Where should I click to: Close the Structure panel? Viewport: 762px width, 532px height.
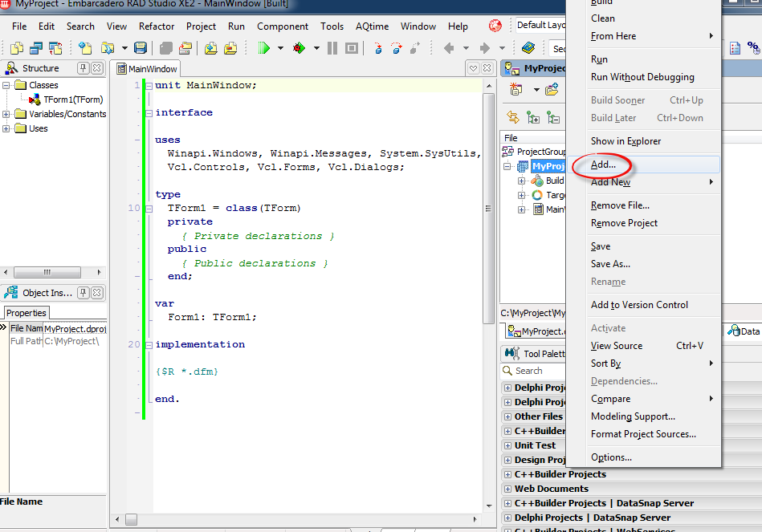[97, 68]
